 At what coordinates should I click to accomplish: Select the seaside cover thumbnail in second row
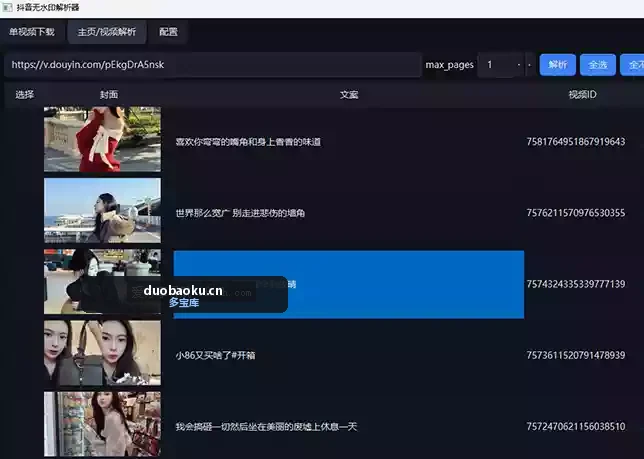point(102,210)
